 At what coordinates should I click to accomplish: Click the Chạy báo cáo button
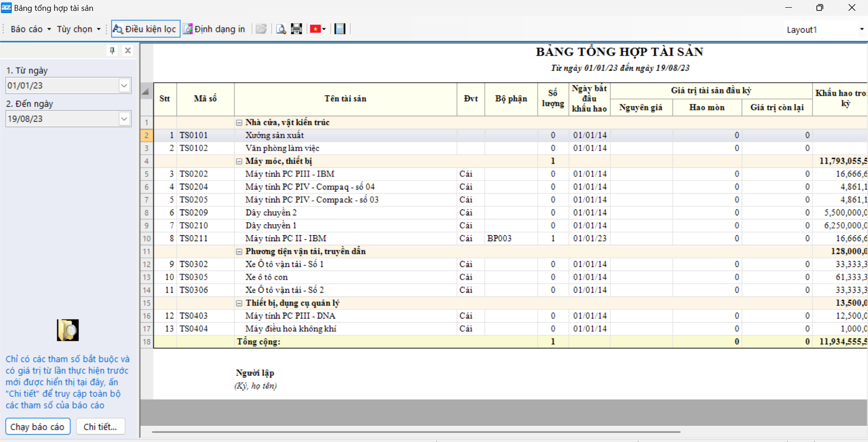tap(38, 427)
